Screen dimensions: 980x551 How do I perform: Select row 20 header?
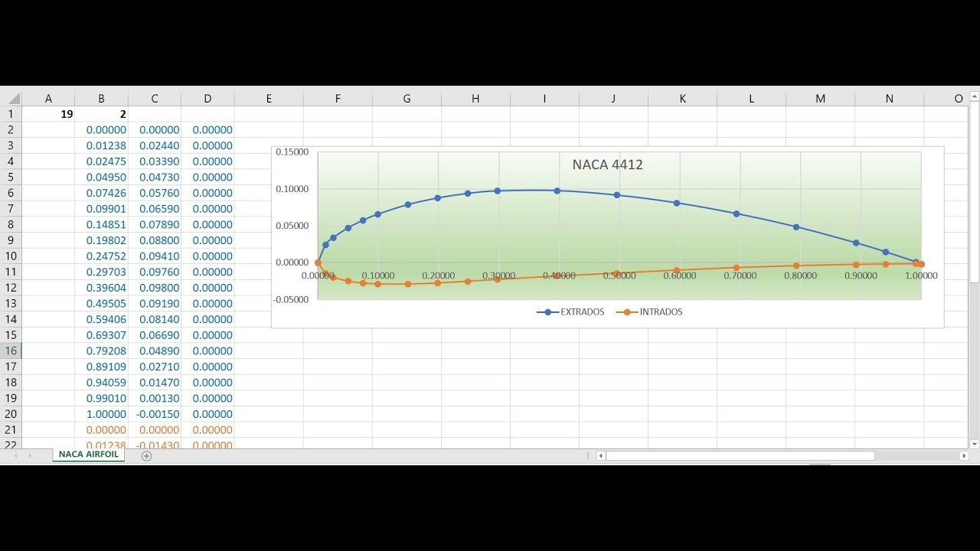click(11, 414)
